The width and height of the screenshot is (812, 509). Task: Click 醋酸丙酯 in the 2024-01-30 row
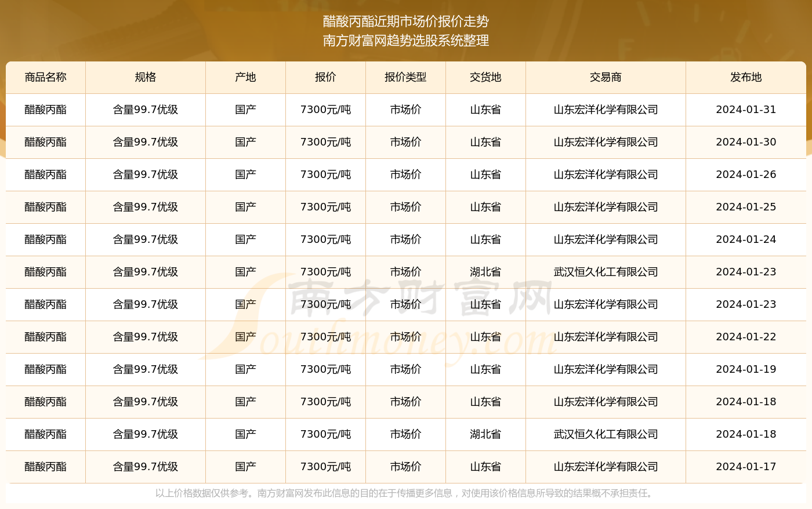[46, 142]
